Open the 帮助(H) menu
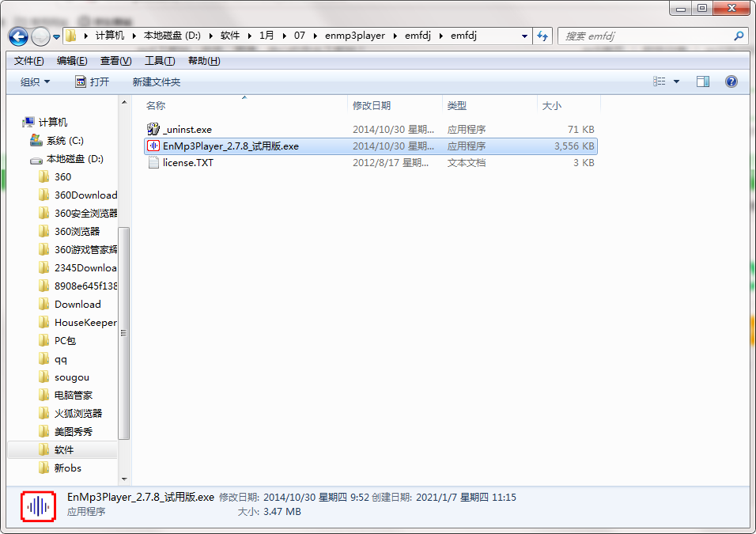This screenshot has height=534, width=756. click(x=204, y=61)
